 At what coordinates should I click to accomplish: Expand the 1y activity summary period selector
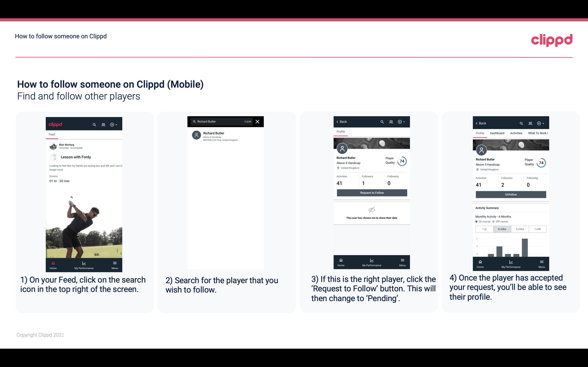point(484,229)
